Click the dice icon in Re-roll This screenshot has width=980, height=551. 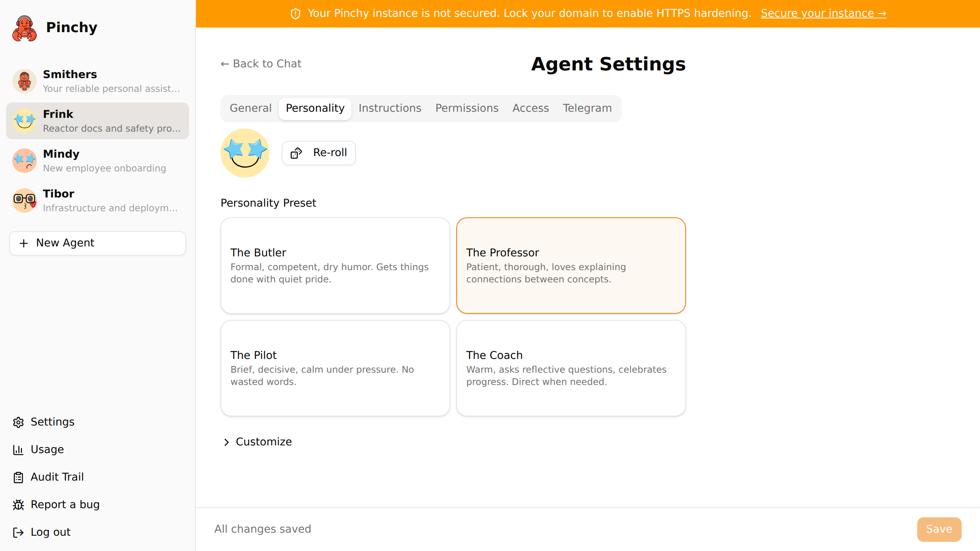tap(296, 153)
